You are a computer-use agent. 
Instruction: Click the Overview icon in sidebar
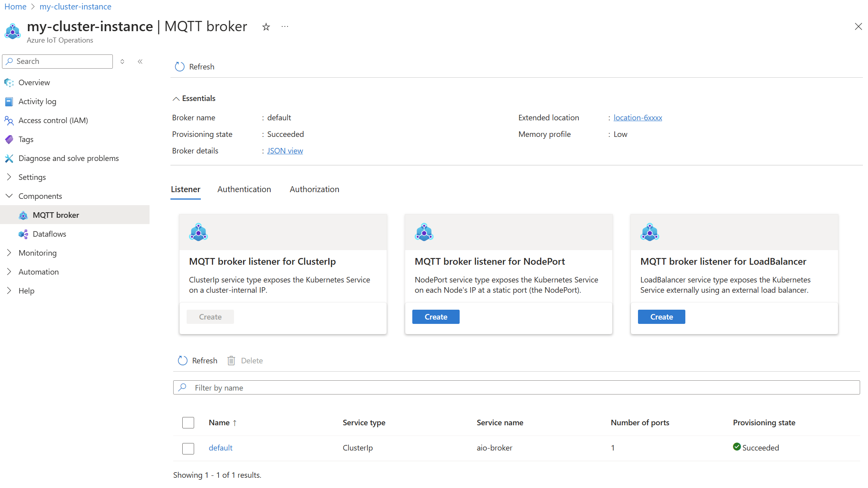pyautogui.click(x=9, y=82)
